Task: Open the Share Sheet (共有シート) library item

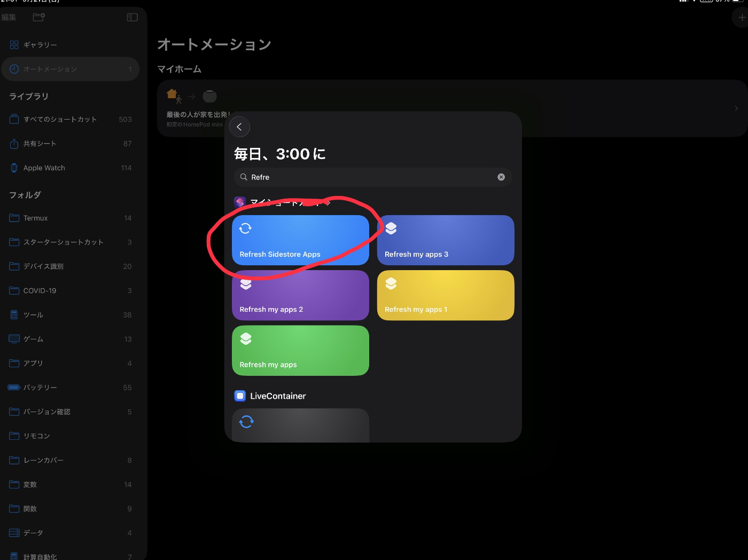Action: pos(71,144)
